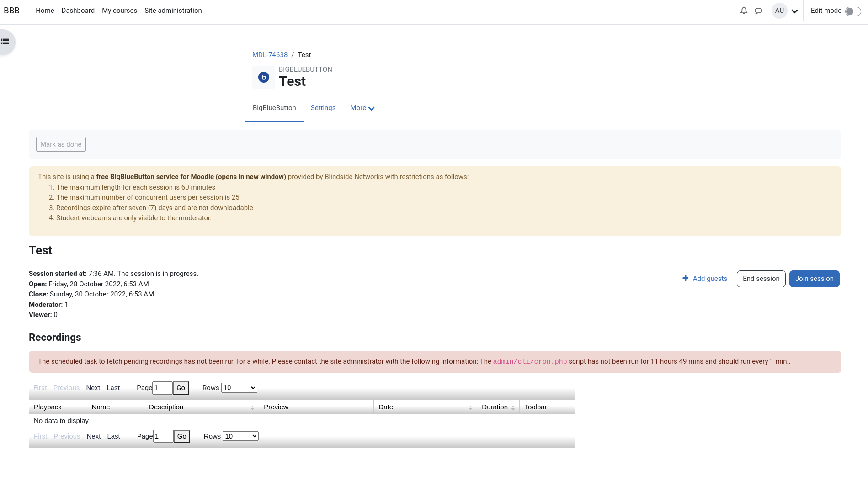Sort by the Description column arrows
The height and width of the screenshot is (502, 868).
[252, 407]
